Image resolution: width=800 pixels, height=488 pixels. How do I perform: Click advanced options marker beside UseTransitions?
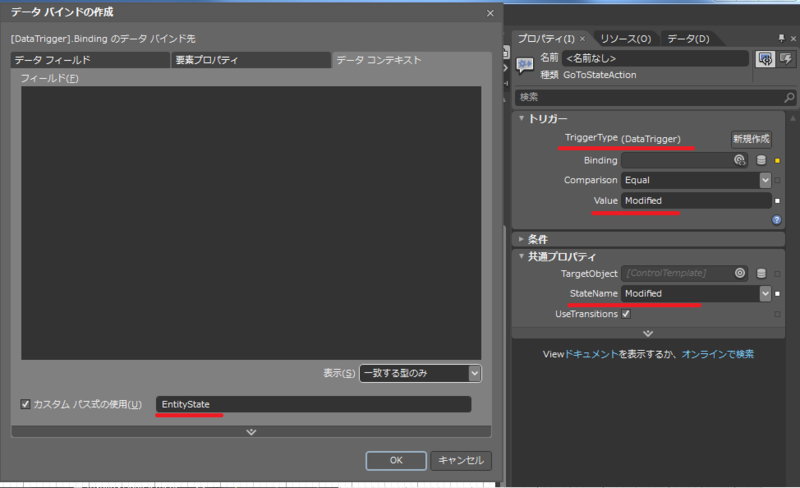pyautogui.click(x=778, y=314)
